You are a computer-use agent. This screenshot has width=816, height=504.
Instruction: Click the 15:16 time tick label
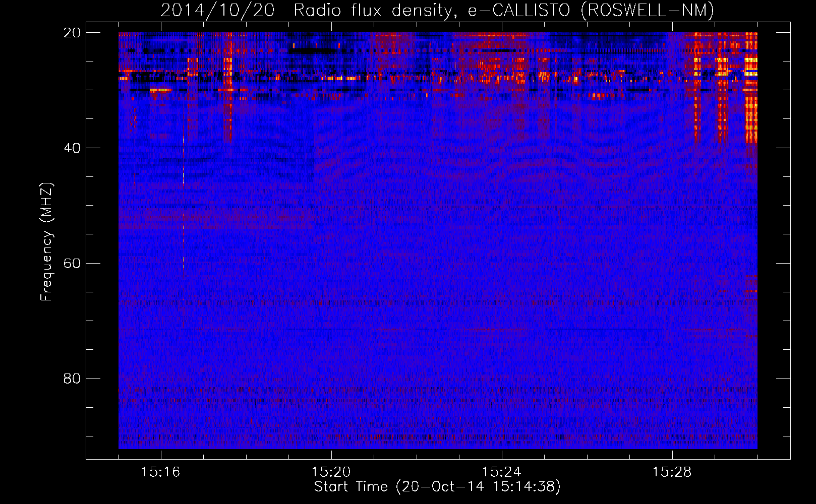coord(160,472)
